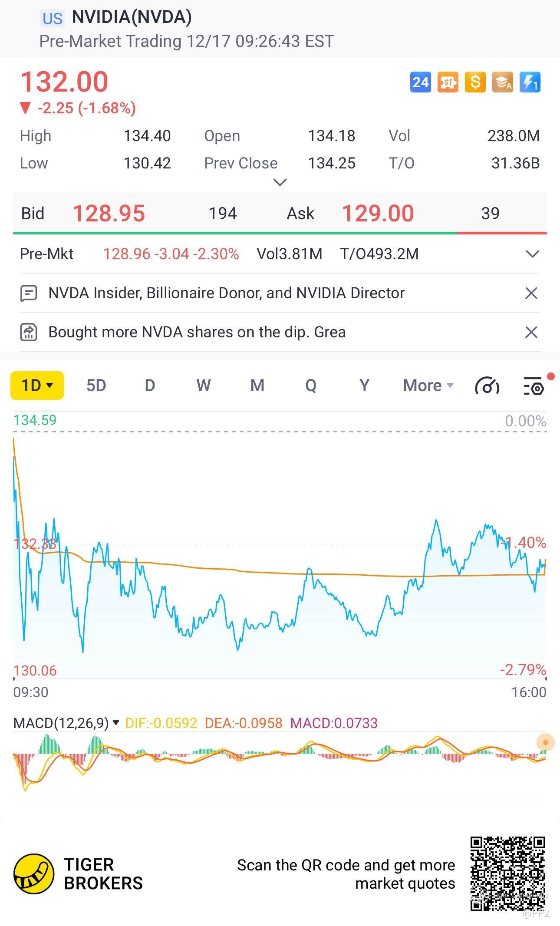Tap the Bid price 128.95

coord(109,214)
